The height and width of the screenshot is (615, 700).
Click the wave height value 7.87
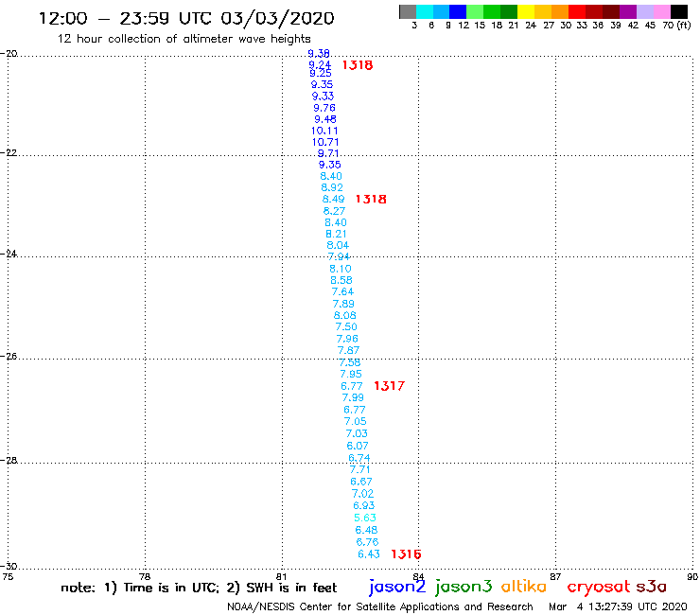pos(349,351)
